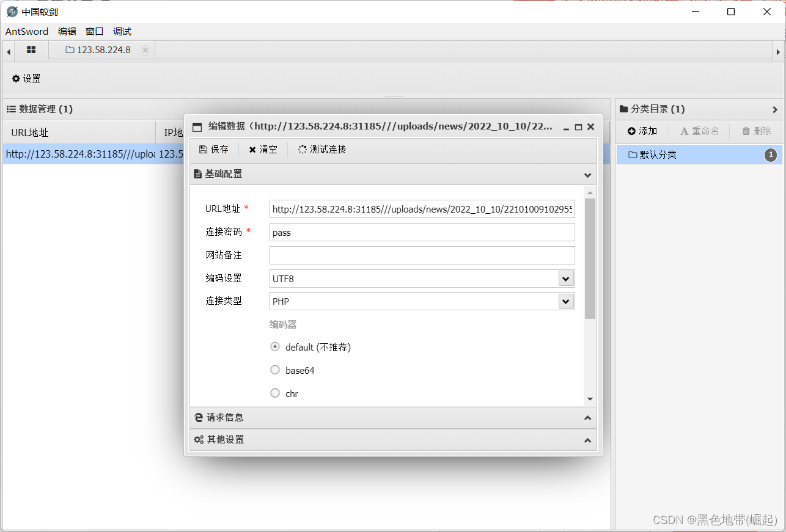Viewport: 786px width, 532px height.
Task: Expand the 其他设置 section
Action: coord(587,440)
